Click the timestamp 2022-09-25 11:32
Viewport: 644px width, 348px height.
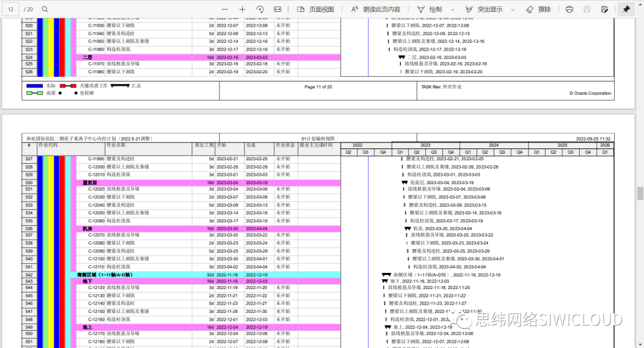(x=593, y=139)
